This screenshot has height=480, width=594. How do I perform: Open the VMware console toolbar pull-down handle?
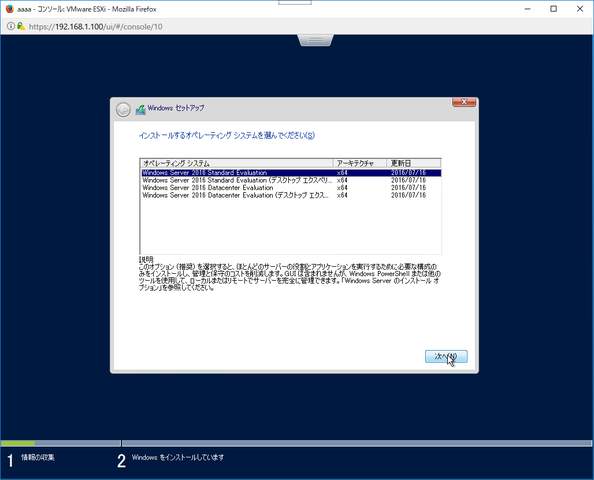point(316,40)
